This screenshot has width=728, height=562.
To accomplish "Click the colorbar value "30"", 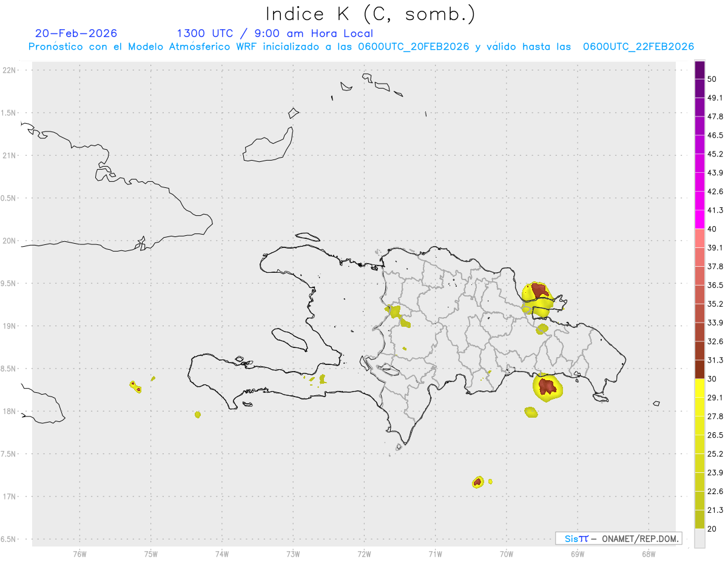I will tap(712, 379).
